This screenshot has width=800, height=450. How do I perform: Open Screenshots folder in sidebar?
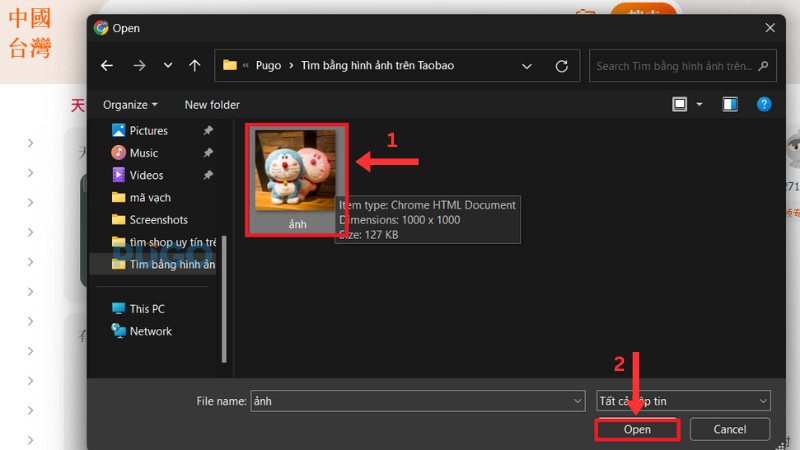[x=158, y=219]
